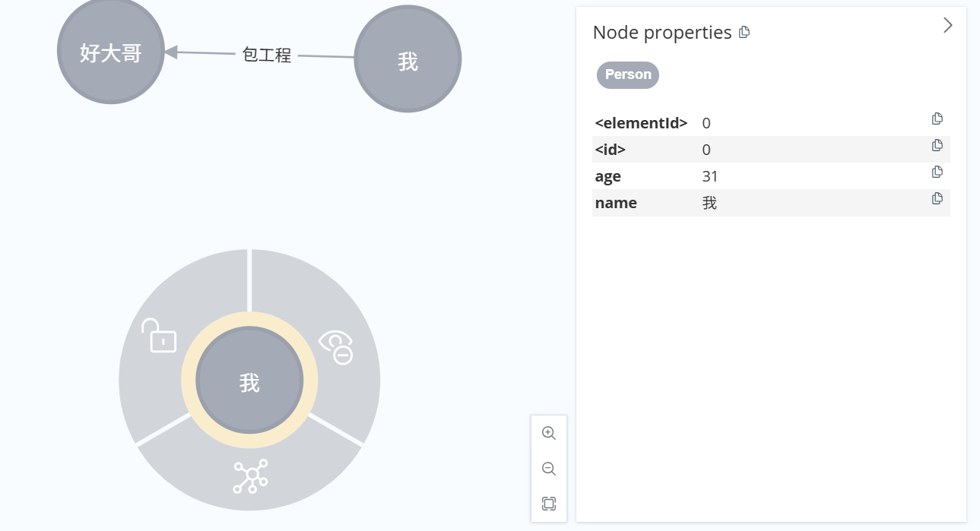This screenshot has height=531, width=980.
Task: Copy the name property value
Action: tap(937, 198)
